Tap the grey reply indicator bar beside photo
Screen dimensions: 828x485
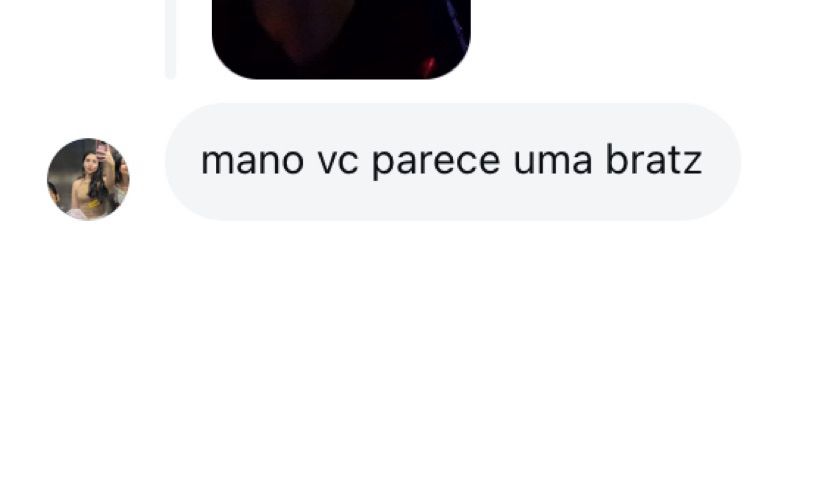(171, 40)
